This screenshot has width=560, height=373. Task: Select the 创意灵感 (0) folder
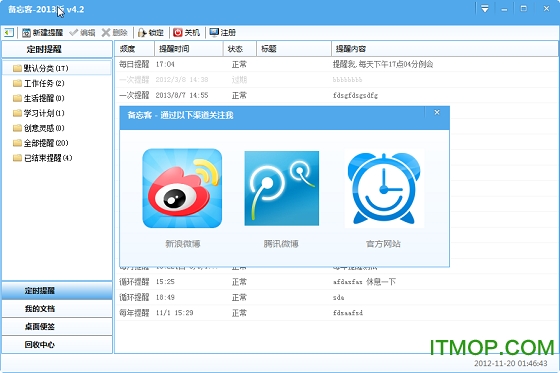point(57,128)
